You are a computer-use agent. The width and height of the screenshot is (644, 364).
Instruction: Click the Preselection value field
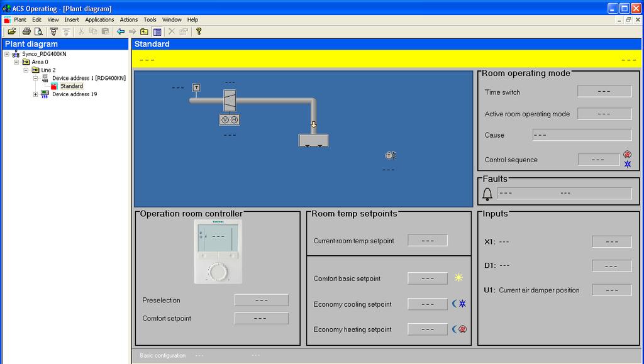coord(261,300)
